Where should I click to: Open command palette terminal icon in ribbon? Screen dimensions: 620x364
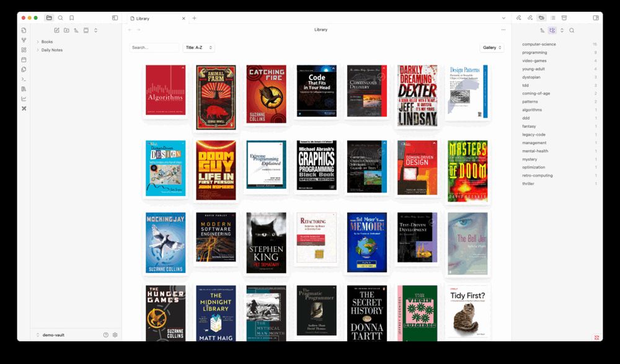(x=24, y=79)
